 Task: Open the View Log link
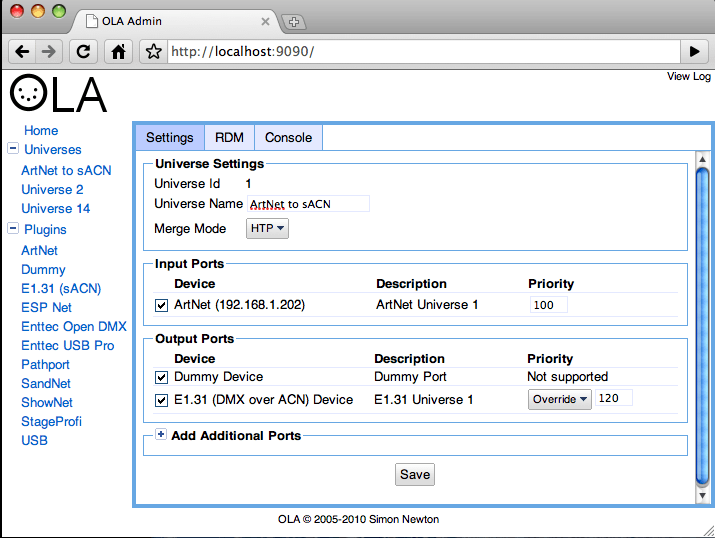689,76
